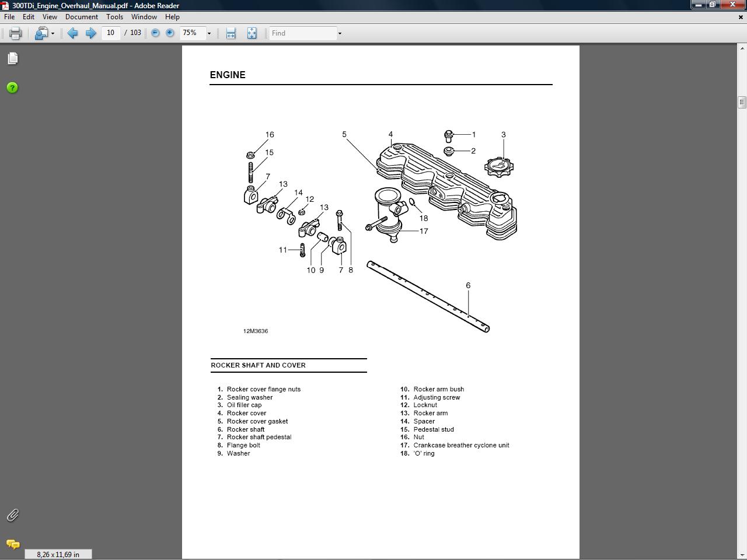Show the Attachments paperclip panel

pos(12,515)
